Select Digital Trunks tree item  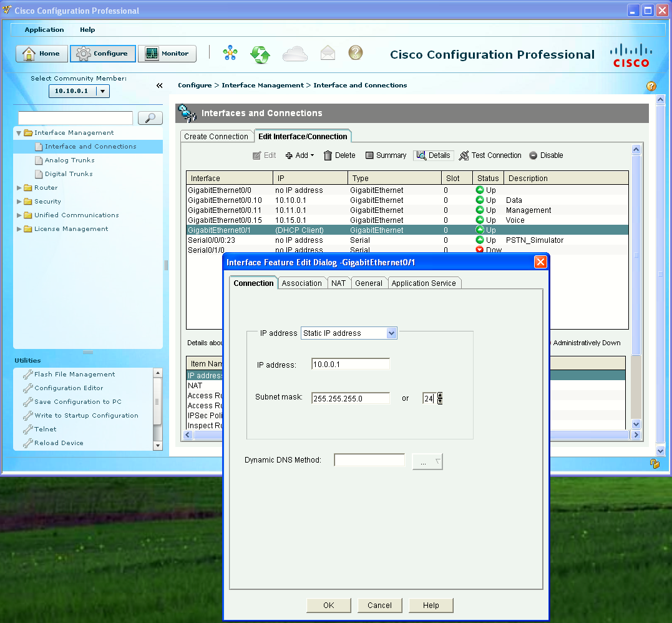click(x=69, y=174)
